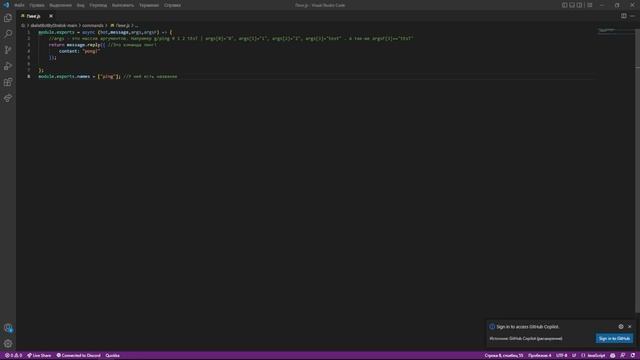640x360 pixels.
Task: Close the open .js editor tab
Action: pyautogui.click(x=51, y=16)
